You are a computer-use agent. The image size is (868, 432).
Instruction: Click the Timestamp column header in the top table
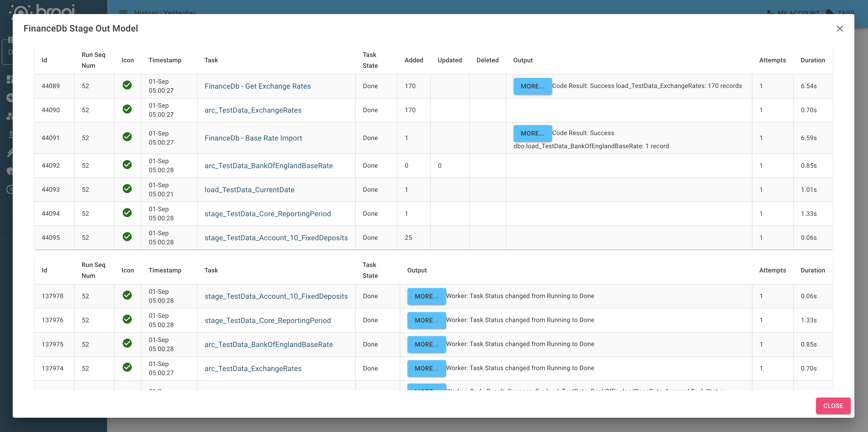coord(165,60)
